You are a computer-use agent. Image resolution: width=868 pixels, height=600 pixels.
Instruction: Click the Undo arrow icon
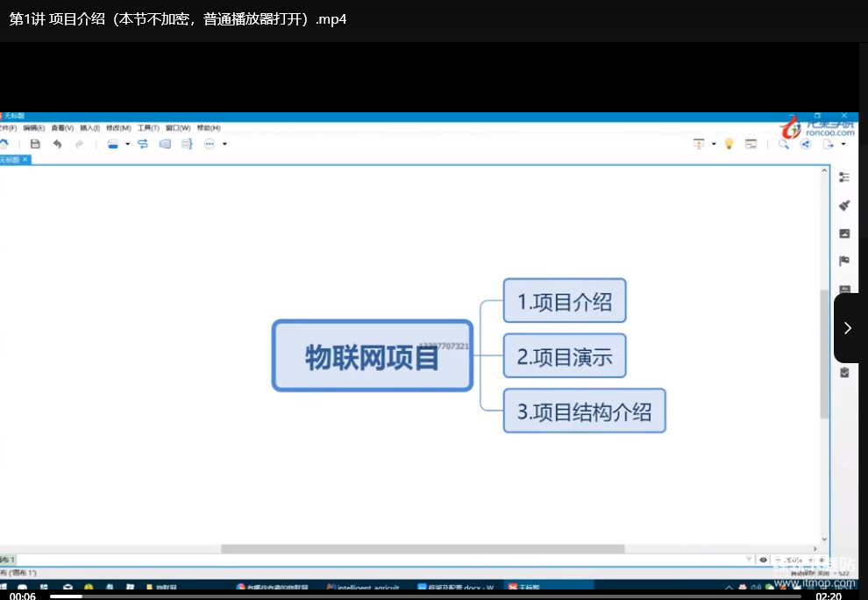[x=57, y=144]
